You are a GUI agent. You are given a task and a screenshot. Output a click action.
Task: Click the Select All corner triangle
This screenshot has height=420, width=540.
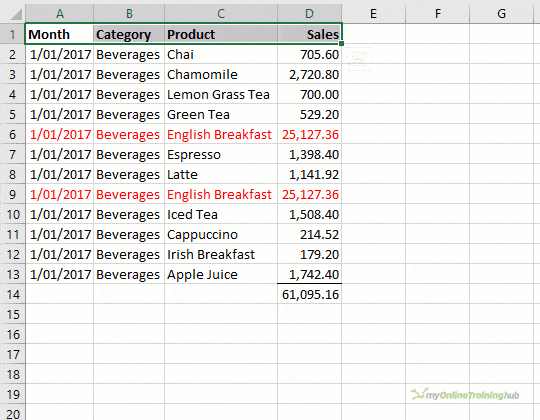[x=16, y=14]
